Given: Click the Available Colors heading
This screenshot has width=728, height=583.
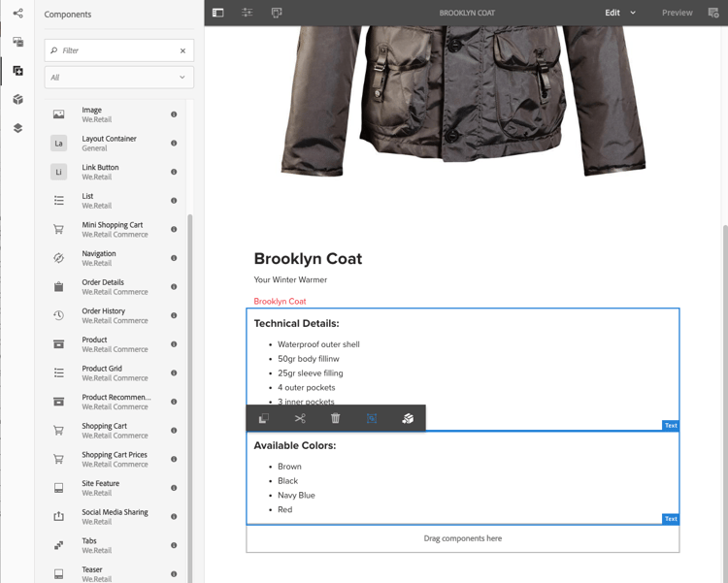Looking at the screenshot, I should (295, 445).
